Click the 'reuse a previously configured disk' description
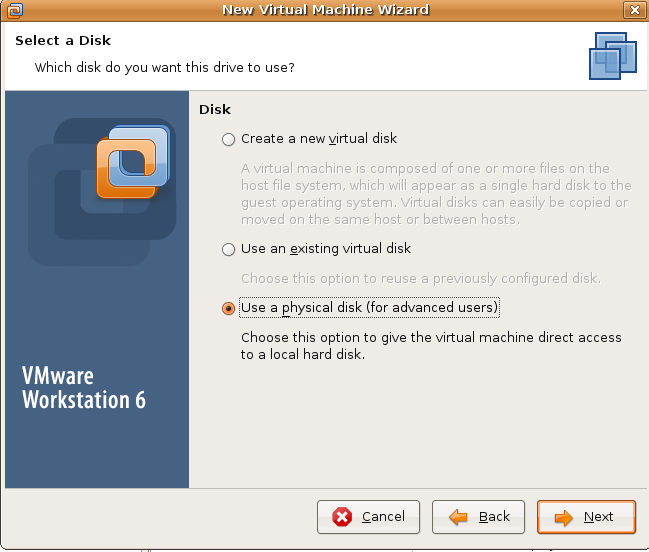 [421, 278]
